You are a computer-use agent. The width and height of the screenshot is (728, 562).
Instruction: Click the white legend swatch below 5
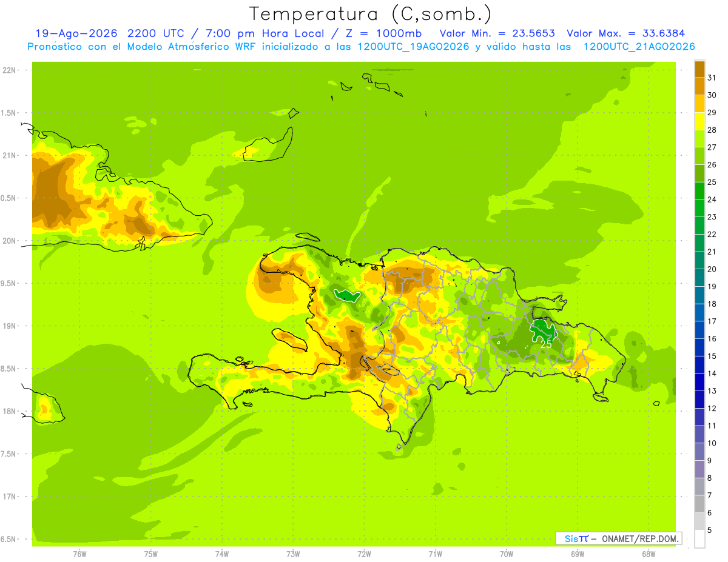pos(699,539)
